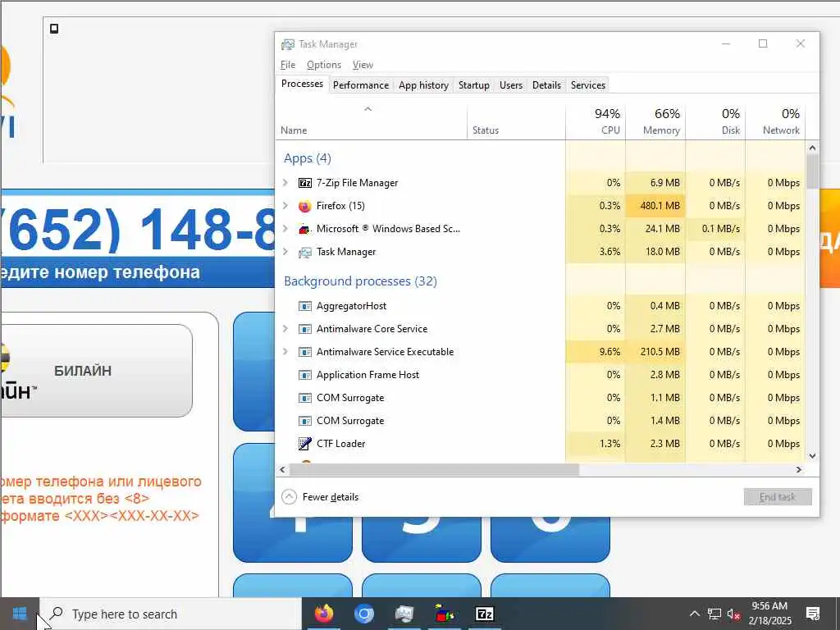Sort by the CPU column header
This screenshot has height=630, width=840.
pos(596,121)
